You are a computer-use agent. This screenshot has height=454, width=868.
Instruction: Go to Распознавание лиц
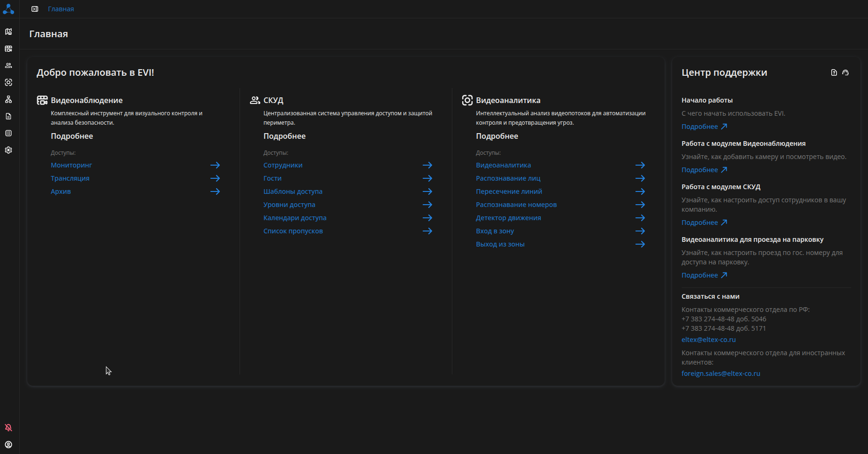pos(508,178)
